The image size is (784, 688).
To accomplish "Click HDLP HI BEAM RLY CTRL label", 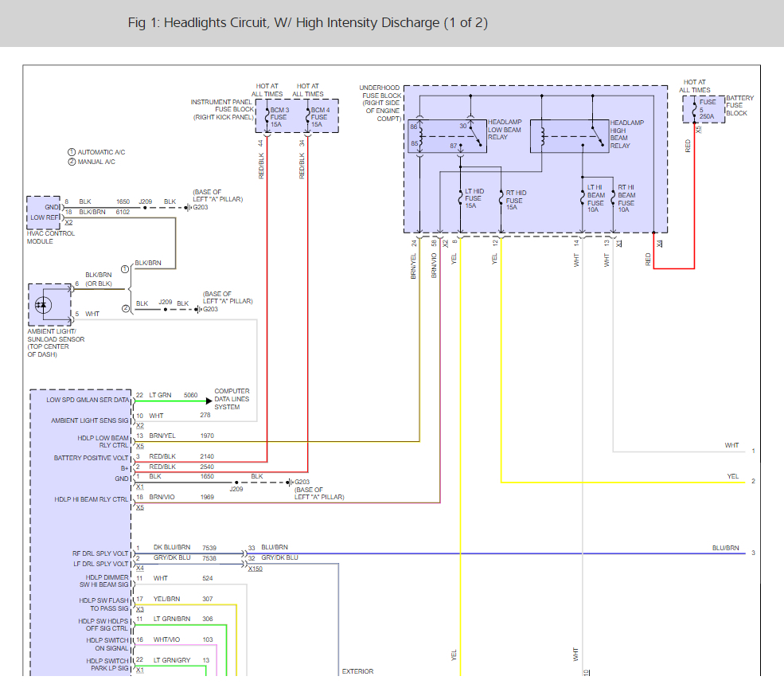I will point(91,499).
